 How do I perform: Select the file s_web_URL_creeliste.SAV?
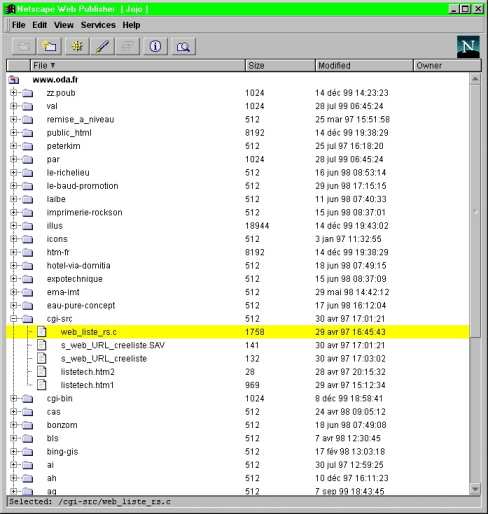(113, 345)
